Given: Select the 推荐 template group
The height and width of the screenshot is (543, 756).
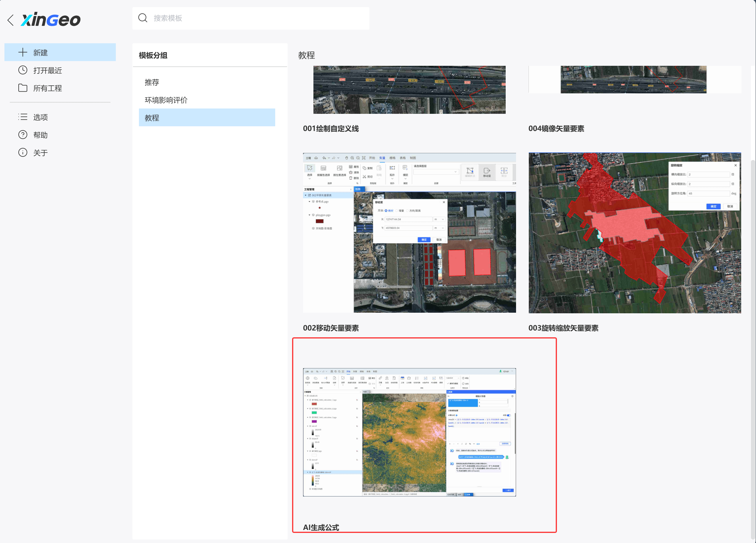Looking at the screenshot, I should 152,82.
